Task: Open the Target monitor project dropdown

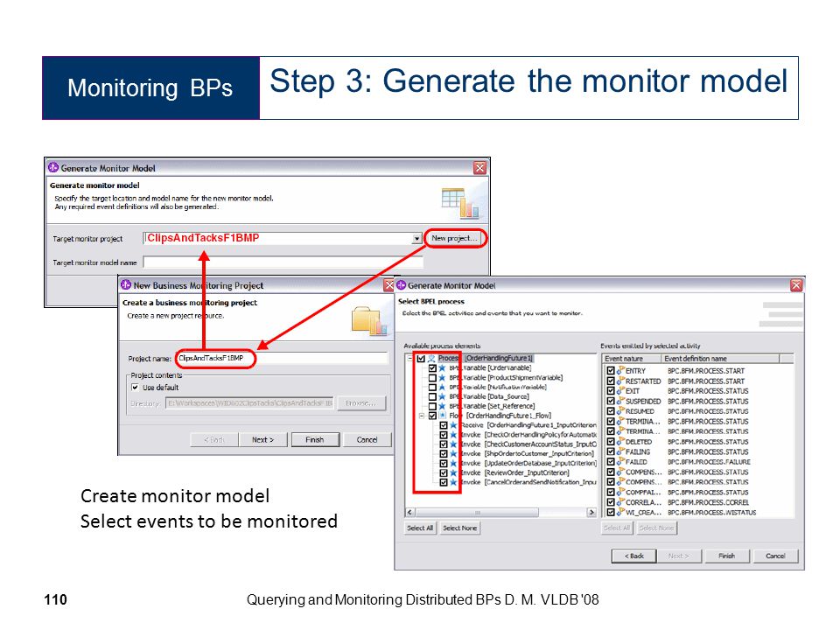Action: (416, 238)
